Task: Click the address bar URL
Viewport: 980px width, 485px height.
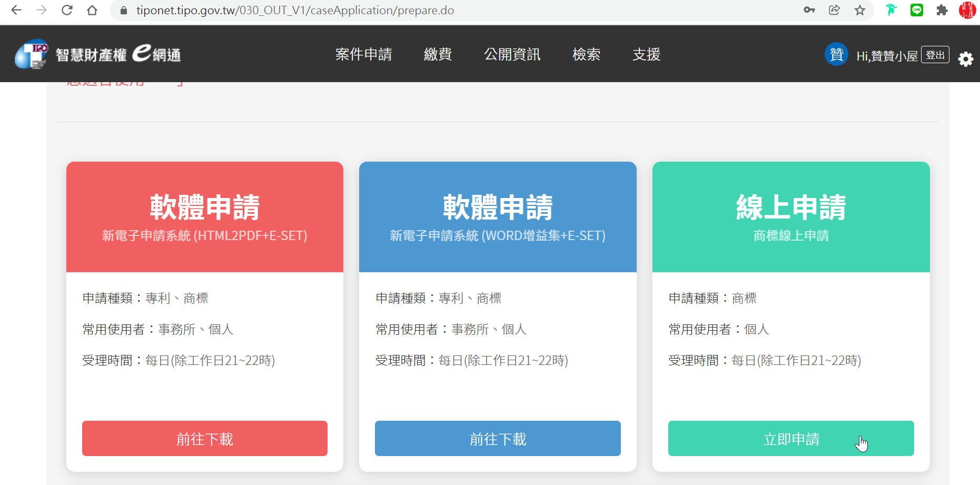Action: tap(295, 11)
